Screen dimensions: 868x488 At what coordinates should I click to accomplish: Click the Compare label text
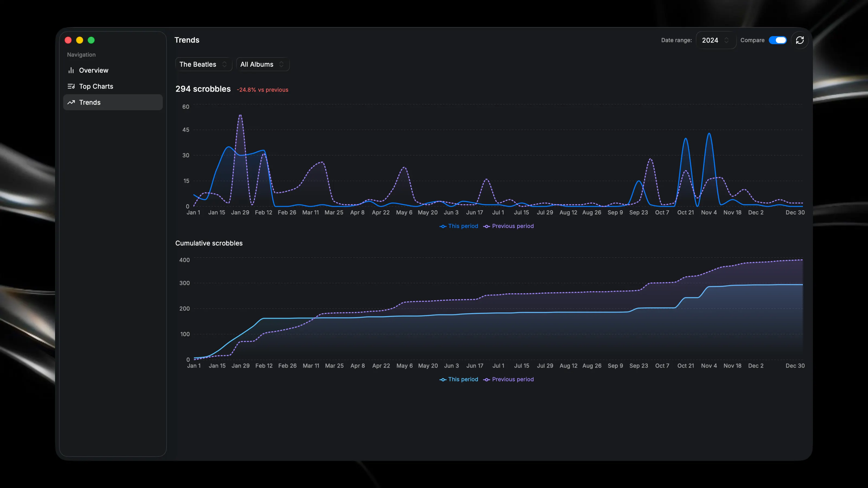point(752,40)
